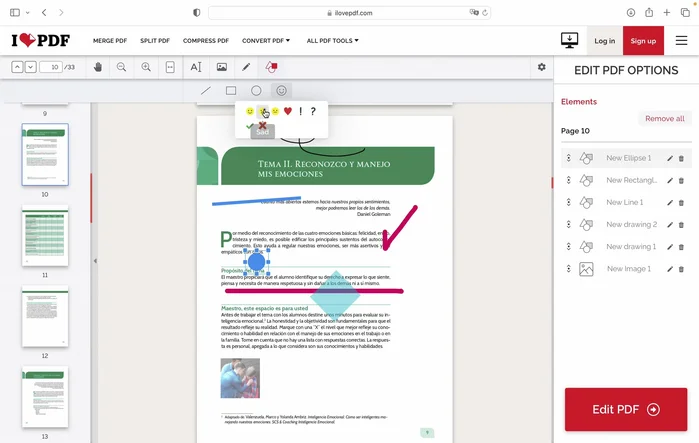Open the COMPRESS PDF tool
Viewport: 699px width, 443px height.
point(206,41)
